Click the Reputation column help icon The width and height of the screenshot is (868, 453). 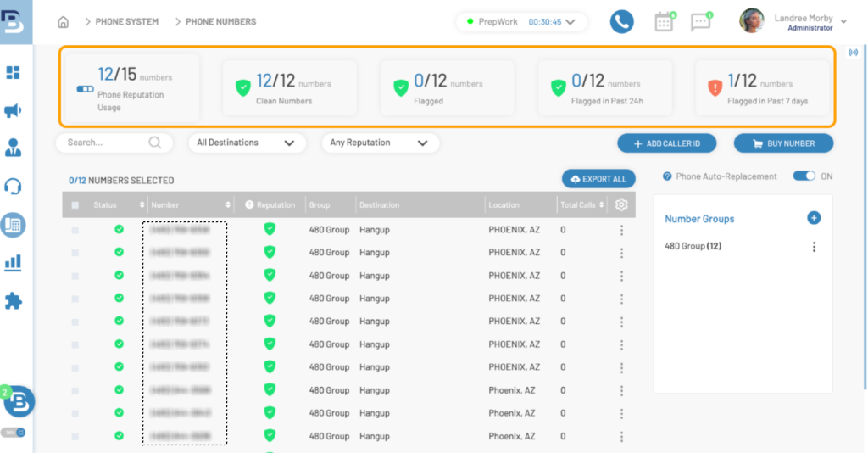[x=249, y=205]
